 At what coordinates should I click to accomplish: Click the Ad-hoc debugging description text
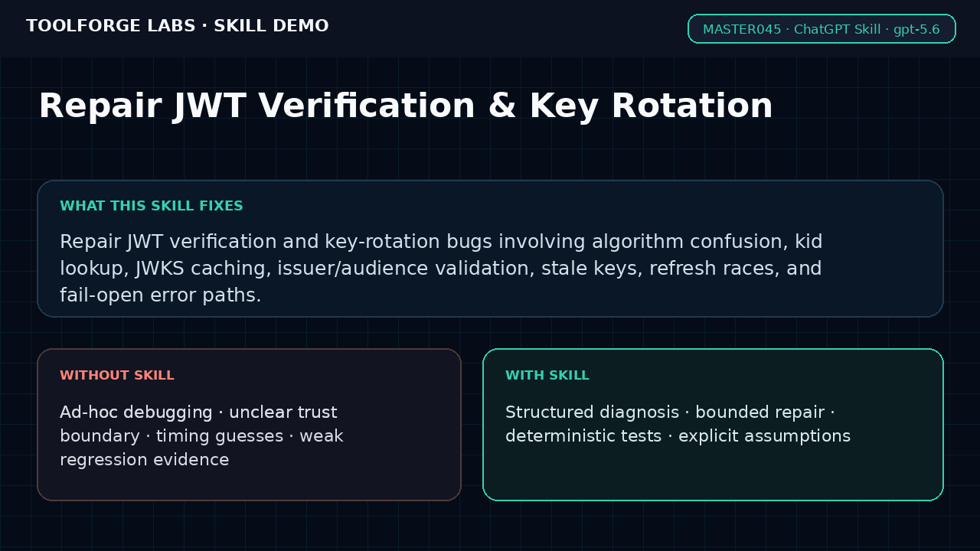pyautogui.click(x=201, y=436)
